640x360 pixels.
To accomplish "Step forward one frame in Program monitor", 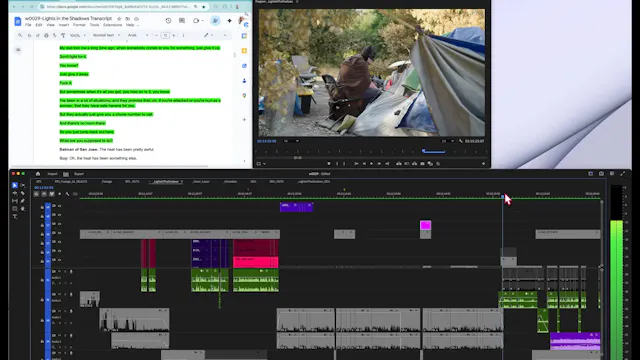I will 379,164.
